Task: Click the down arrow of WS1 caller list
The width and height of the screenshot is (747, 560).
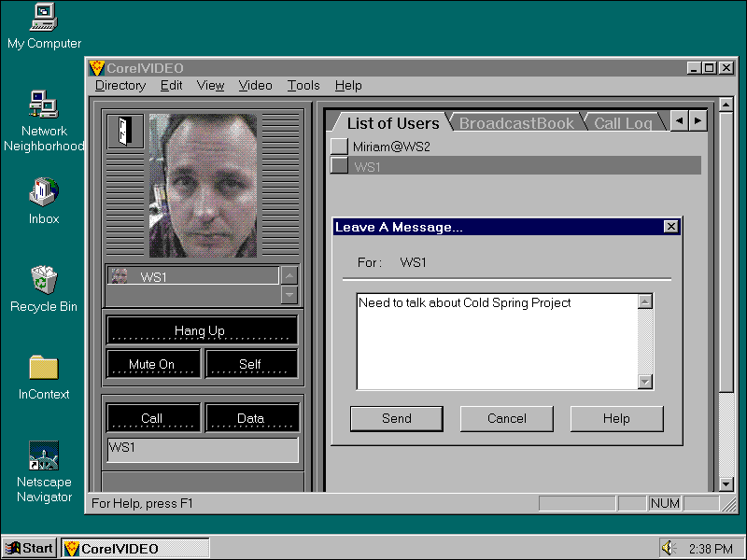Action: click(289, 295)
